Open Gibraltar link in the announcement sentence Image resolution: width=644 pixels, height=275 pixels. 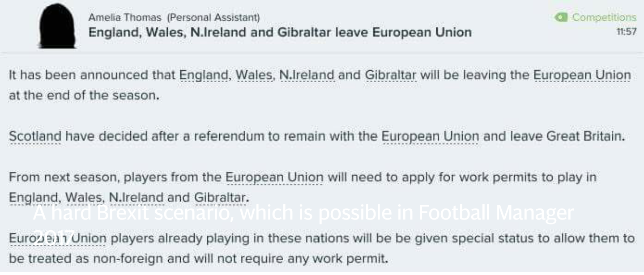[x=391, y=75]
